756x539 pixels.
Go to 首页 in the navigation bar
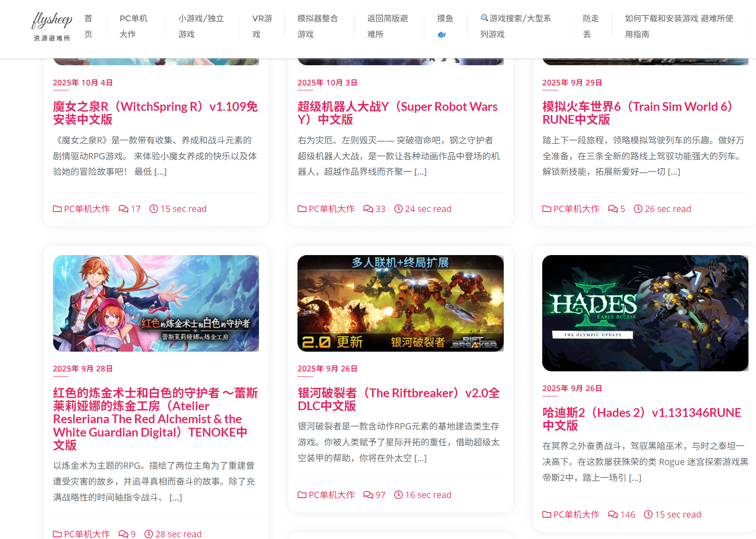(x=88, y=26)
